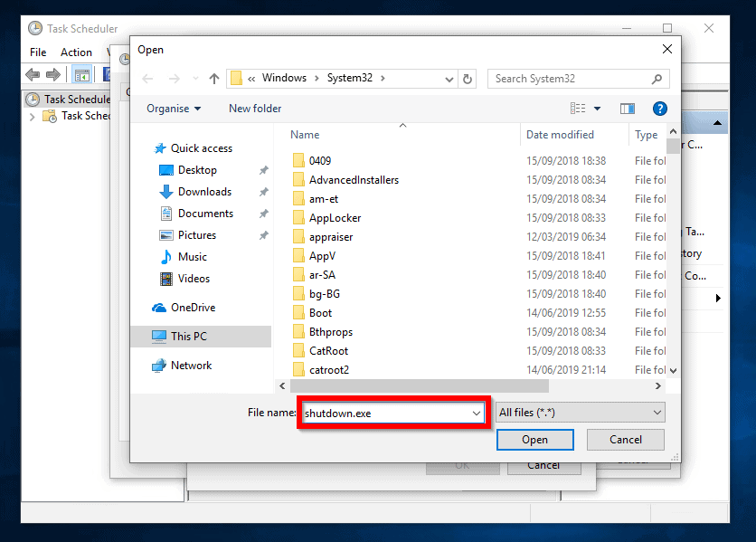Screen dimensions: 756x542
Task: Toggle the preview pane icon
Action: click(x=628, y=109)
